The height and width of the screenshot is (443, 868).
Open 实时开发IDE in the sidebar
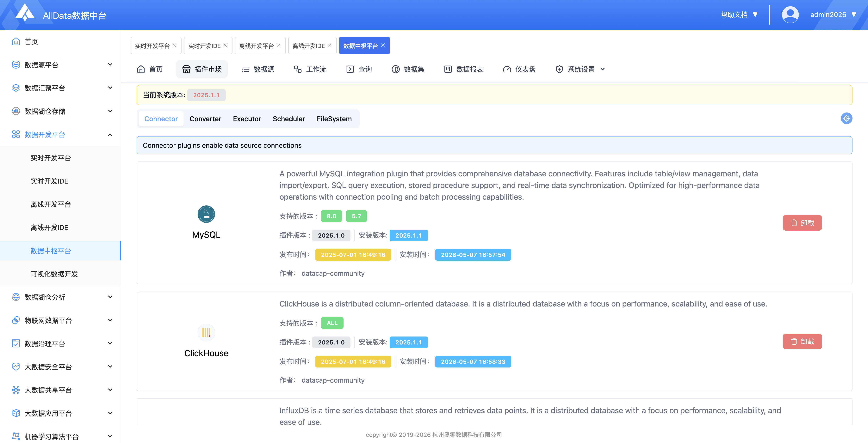pos(60,181)
